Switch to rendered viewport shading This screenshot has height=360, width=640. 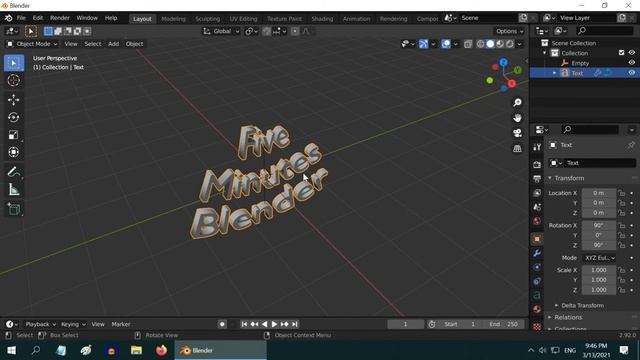coord(510,44)
